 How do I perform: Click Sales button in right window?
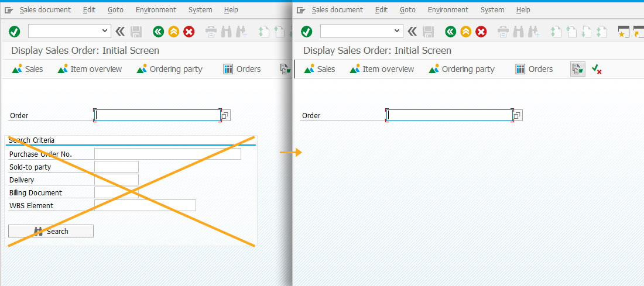click(319, 70)
